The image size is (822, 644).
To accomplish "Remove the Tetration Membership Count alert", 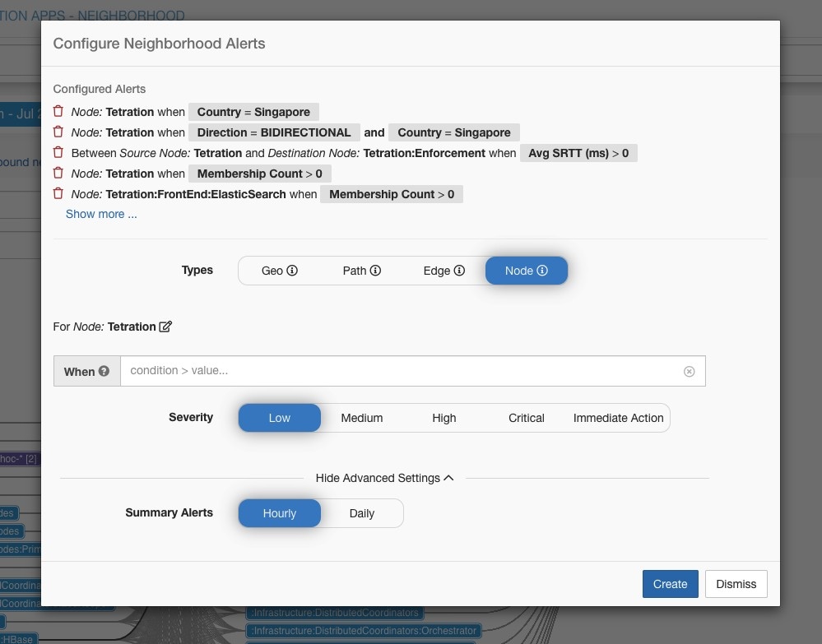I will [57, 174].
